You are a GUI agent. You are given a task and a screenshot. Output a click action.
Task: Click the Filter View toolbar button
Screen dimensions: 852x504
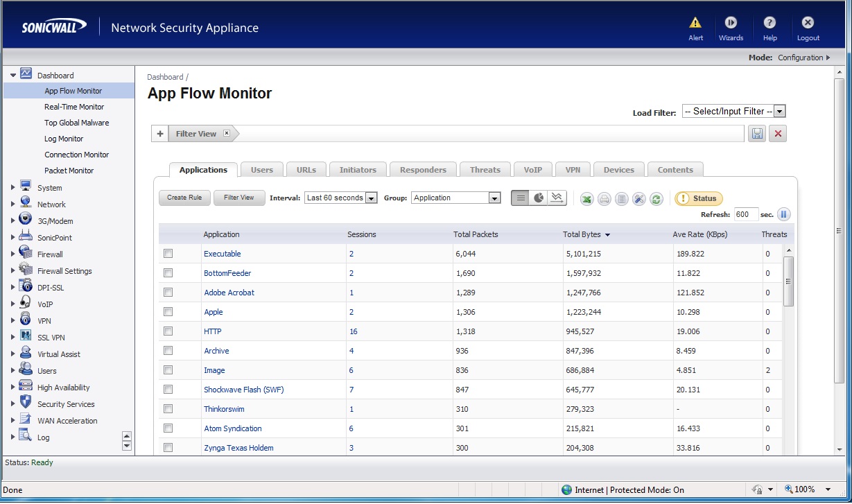238,198
